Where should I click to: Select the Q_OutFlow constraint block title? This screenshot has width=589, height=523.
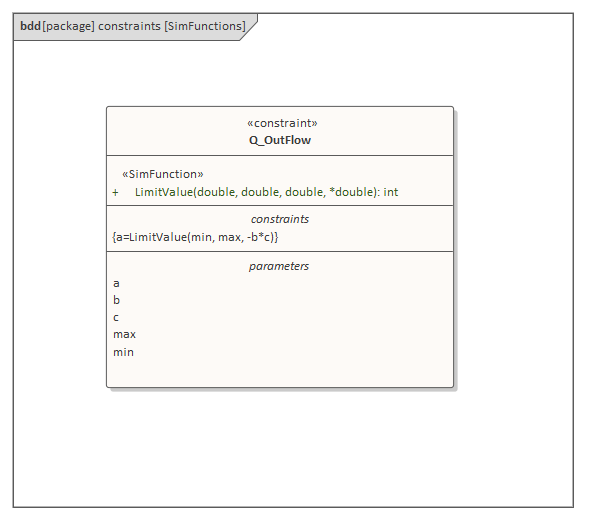tap(280, 140)
